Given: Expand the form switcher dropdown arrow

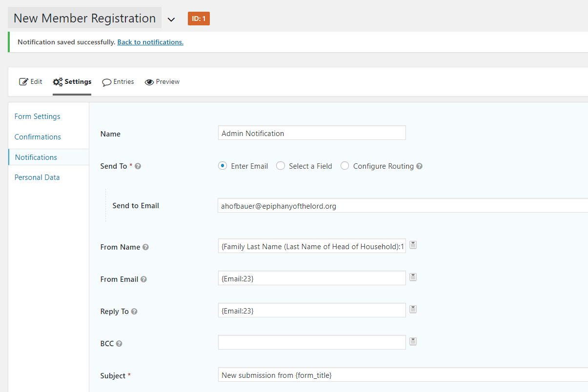Looking at the screenshot, I should click(x=171, y=20).
